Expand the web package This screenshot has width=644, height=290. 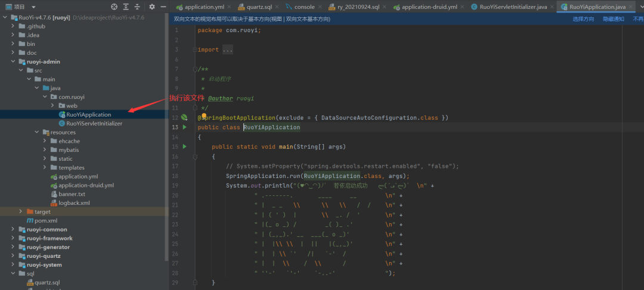point(52,105)
